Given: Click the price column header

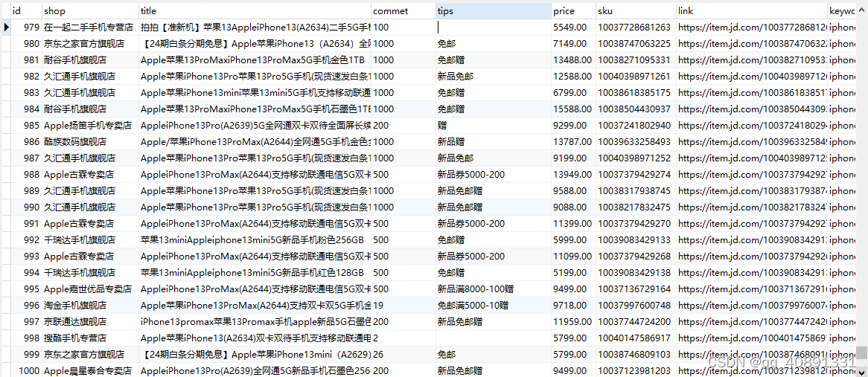Looking at the screenshot, I should point(573,10).
